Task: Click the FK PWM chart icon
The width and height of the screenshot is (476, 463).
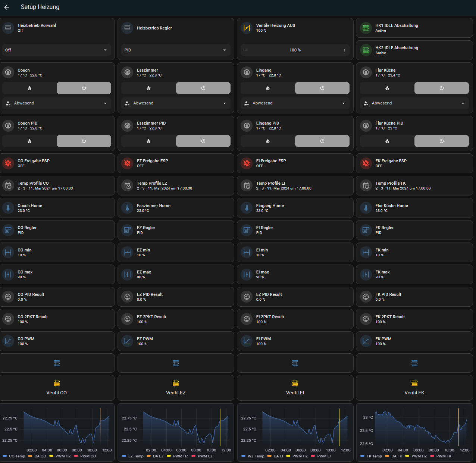Action: pos(366,341)
